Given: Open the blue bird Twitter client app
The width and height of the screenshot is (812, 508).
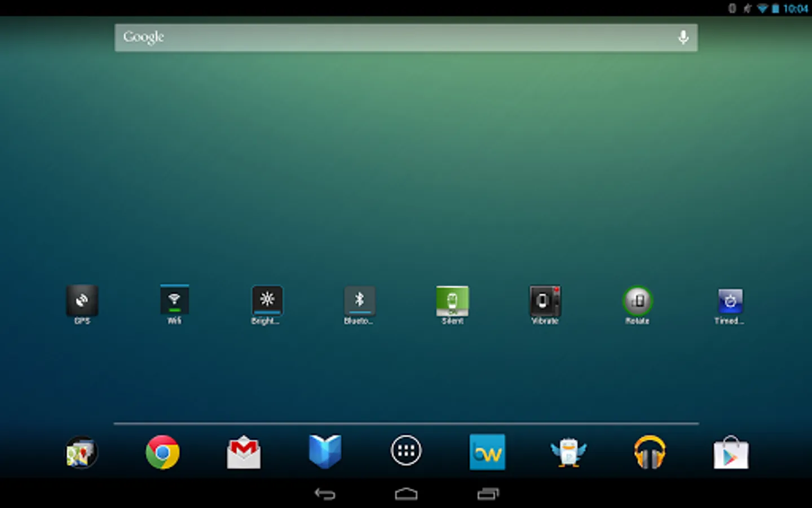Looking at the screenshot, I should point(568,452).
